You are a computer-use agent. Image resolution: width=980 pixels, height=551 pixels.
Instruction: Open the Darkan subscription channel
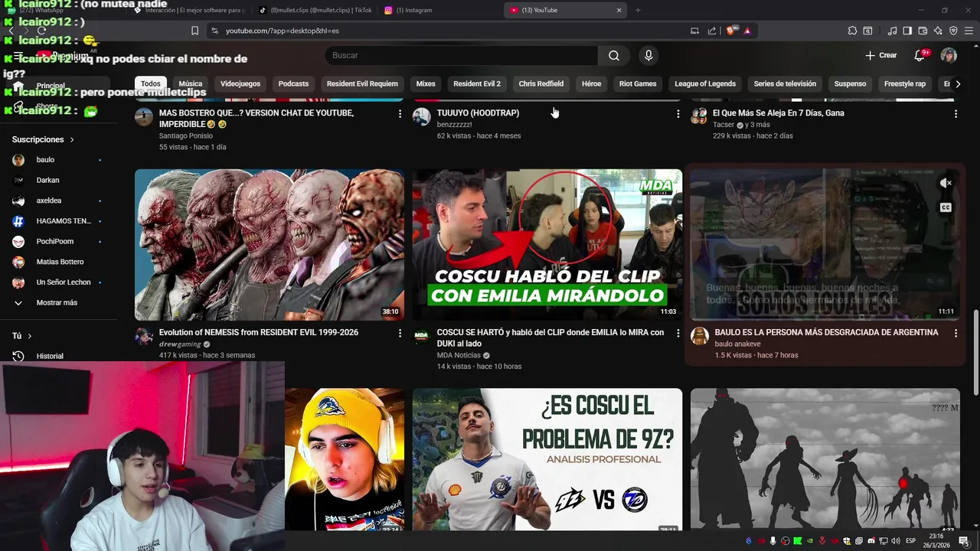coord(58,180)
